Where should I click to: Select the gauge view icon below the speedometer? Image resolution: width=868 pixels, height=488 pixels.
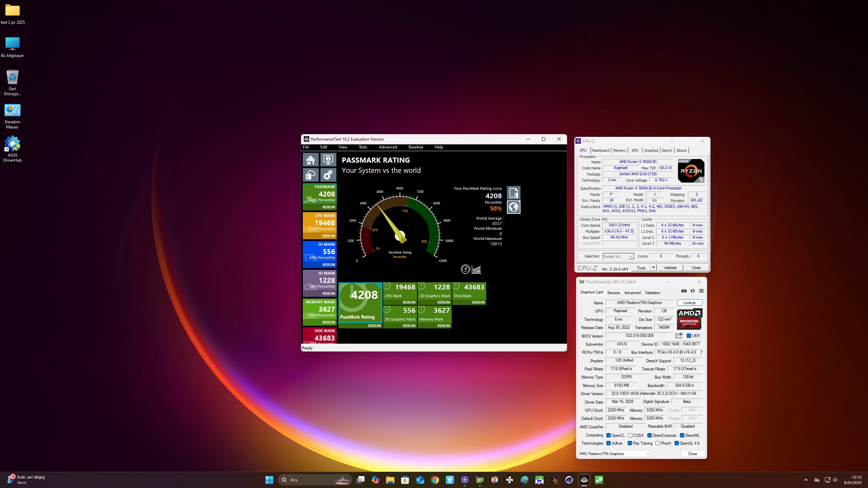point(466,269)
